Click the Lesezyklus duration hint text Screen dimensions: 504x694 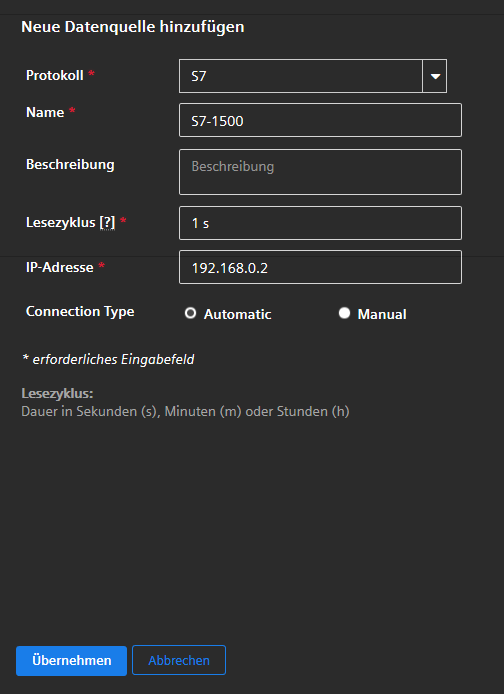(x=185, y=412)
